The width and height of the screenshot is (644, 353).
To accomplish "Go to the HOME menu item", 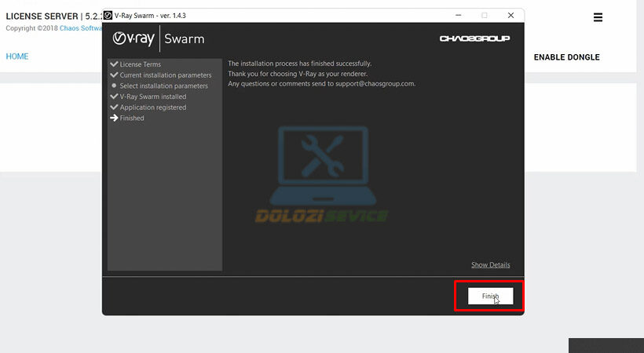I will (x=17, y=56).
